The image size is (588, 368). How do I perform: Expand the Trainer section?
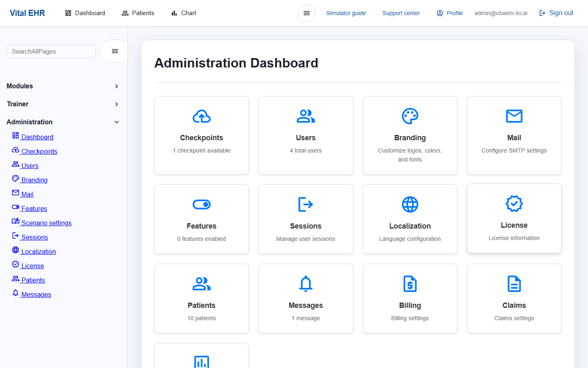click(x=63, y=104)
